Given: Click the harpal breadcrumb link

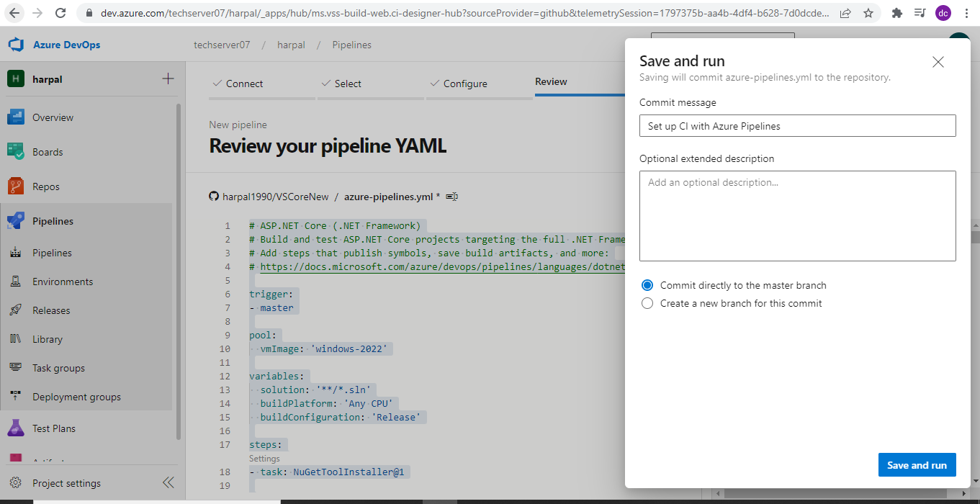Looking at the screenshot, I should (292, 45).
